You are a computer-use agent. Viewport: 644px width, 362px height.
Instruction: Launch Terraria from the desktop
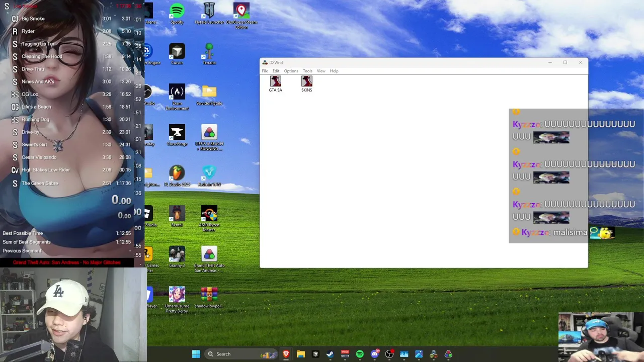pos(209,54)
